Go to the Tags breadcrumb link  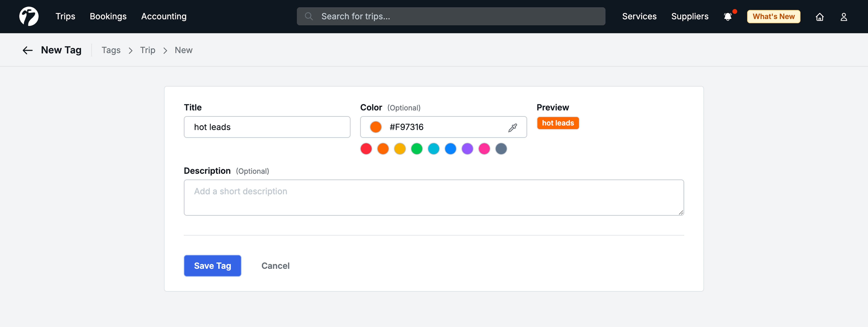click(111, 50)
